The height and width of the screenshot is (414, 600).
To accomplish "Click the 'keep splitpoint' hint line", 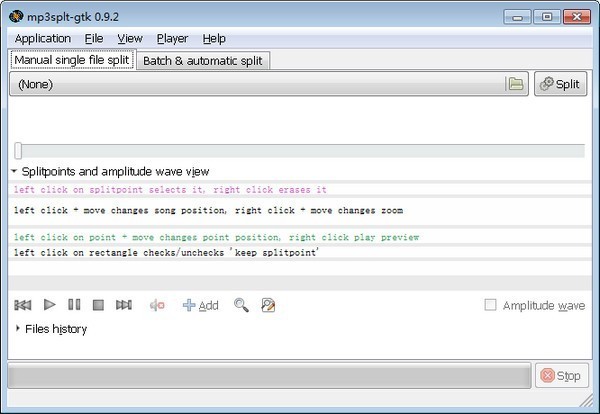I will [166, 253].
